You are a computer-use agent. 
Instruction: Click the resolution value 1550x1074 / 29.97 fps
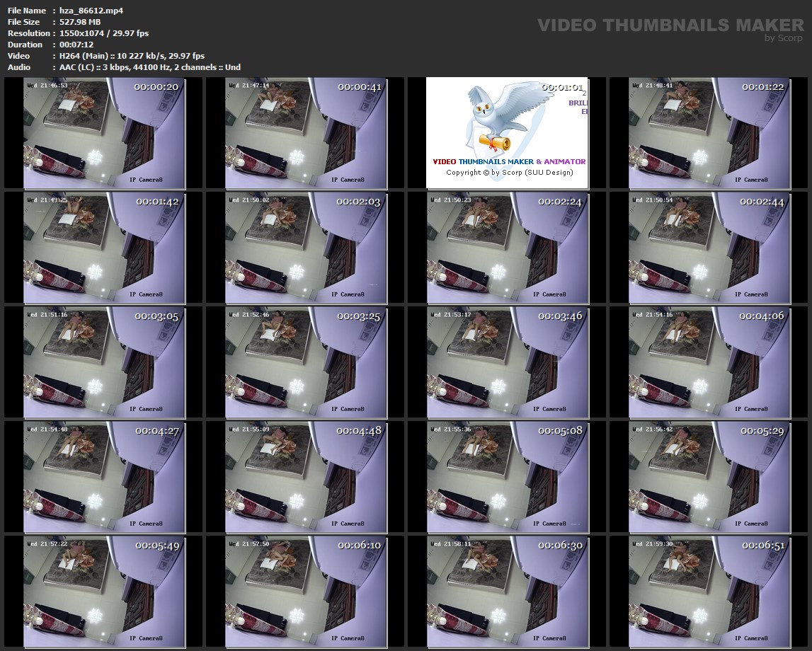click(x=103, y=33)
